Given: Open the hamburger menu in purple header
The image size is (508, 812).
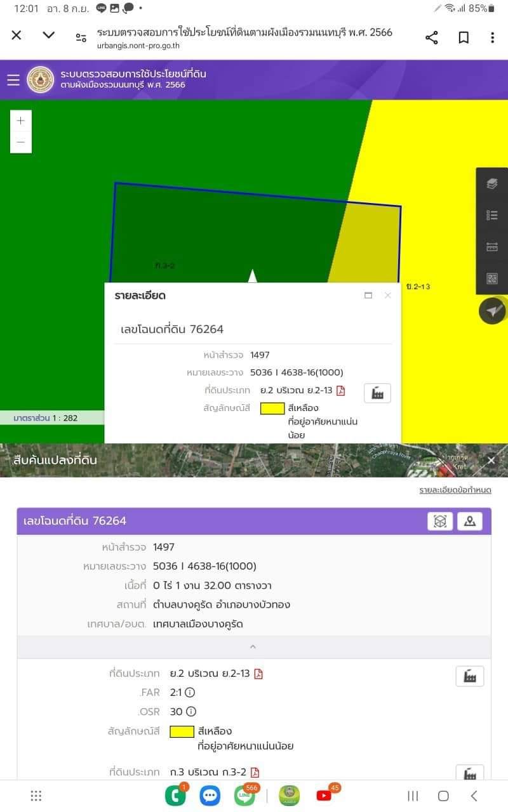Looking at the screenshot, I should pyautogui.click(x=13, y=80).
